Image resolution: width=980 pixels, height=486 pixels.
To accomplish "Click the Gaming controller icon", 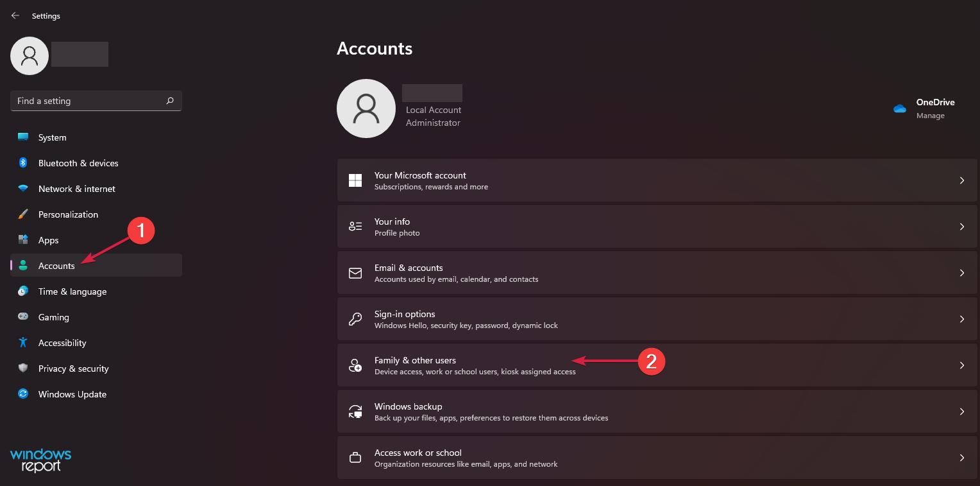I will pyautogui.click(x=23, y=317).
